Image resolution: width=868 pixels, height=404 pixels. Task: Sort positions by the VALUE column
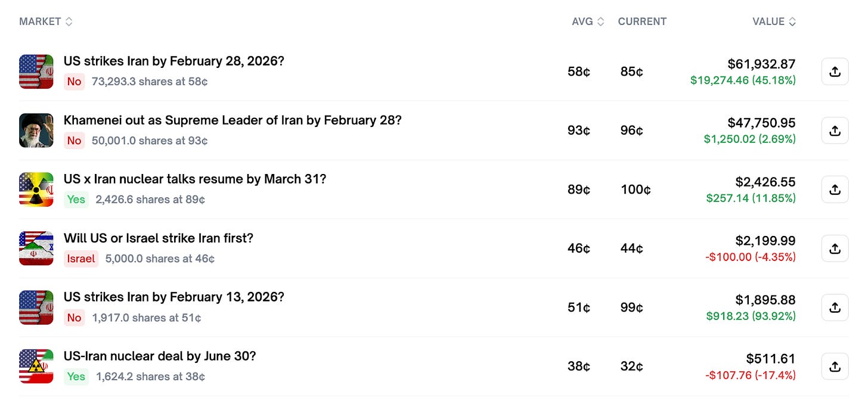pyautogui.click(x=774, y=21)
